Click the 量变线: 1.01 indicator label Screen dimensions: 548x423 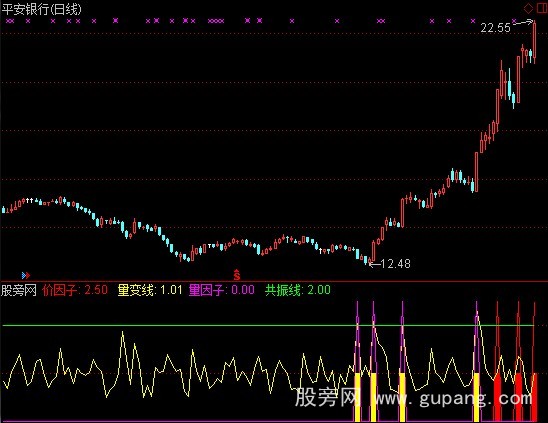(150, 290)
